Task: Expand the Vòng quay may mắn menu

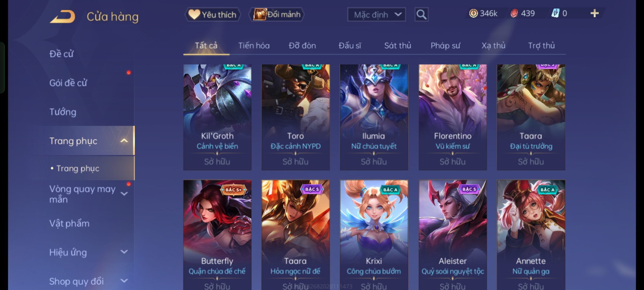Action: 124,194
